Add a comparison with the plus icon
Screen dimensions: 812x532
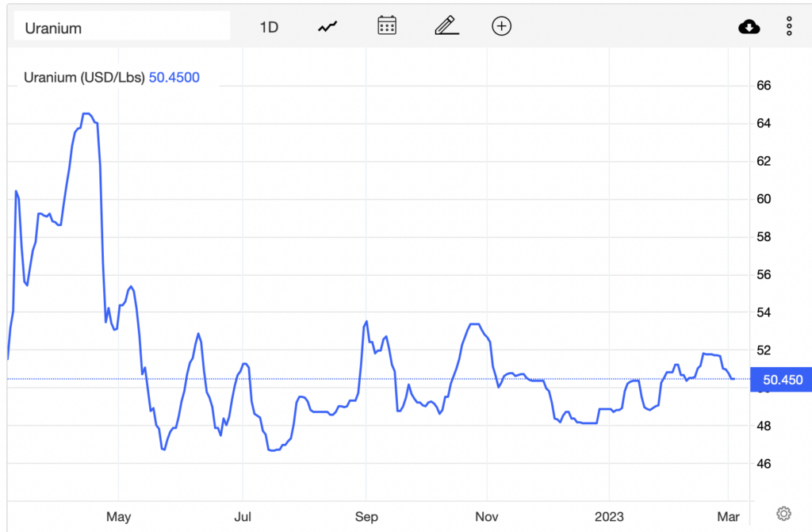(501, 26)
